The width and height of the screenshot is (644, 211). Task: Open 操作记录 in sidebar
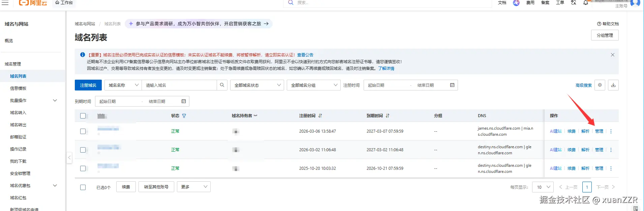pos(18,149)
